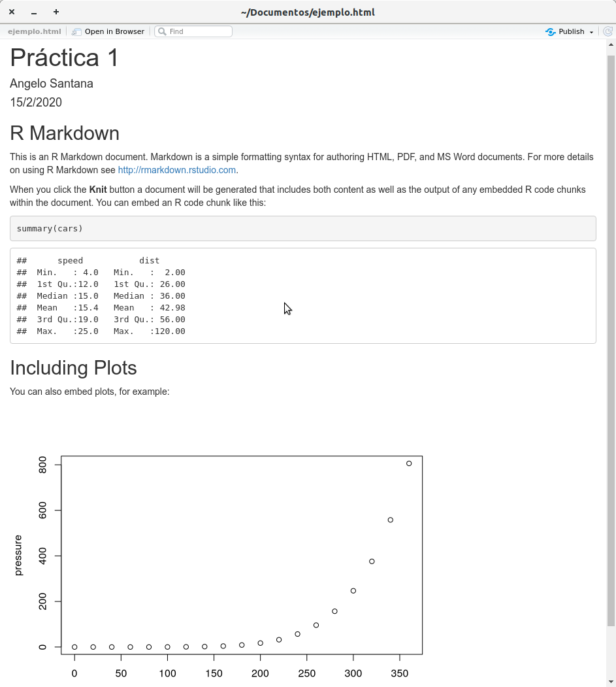Expand the Publish dropdown arrow

point(591,32)
